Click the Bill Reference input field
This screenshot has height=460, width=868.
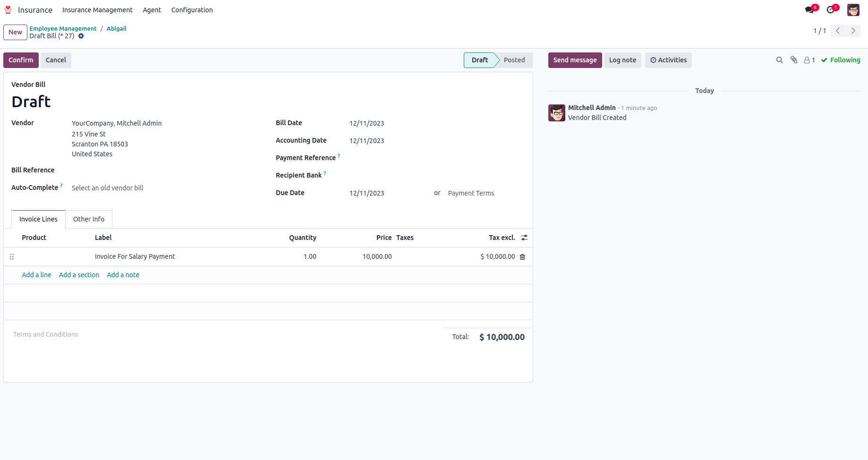click(x=165, y=170)
